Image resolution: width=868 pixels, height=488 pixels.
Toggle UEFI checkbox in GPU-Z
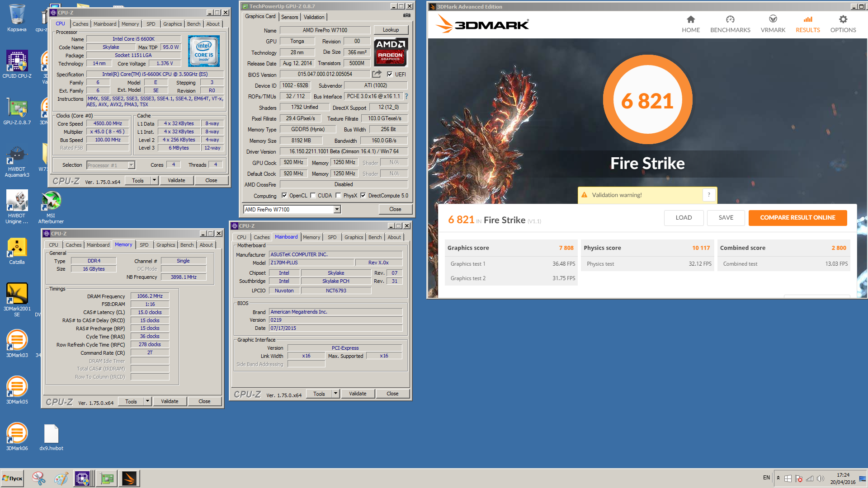(x=390, y=74)
